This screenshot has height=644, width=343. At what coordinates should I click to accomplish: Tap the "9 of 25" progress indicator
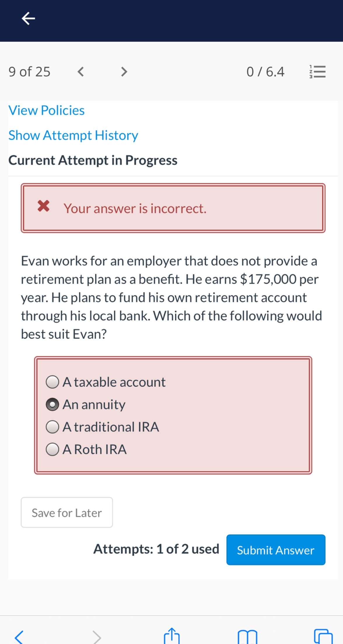(x=29, y=71)
